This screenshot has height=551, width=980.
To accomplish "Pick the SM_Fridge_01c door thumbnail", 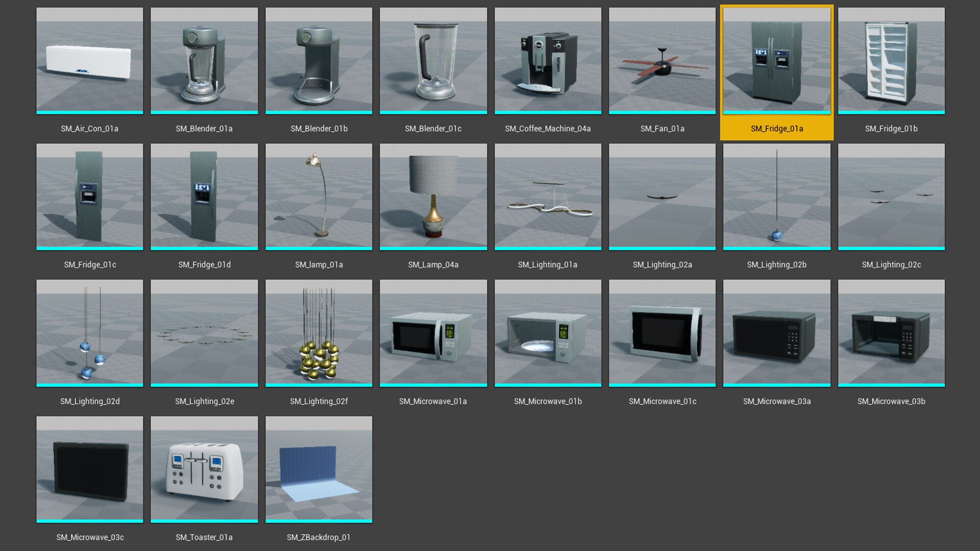I will [90, 197].
